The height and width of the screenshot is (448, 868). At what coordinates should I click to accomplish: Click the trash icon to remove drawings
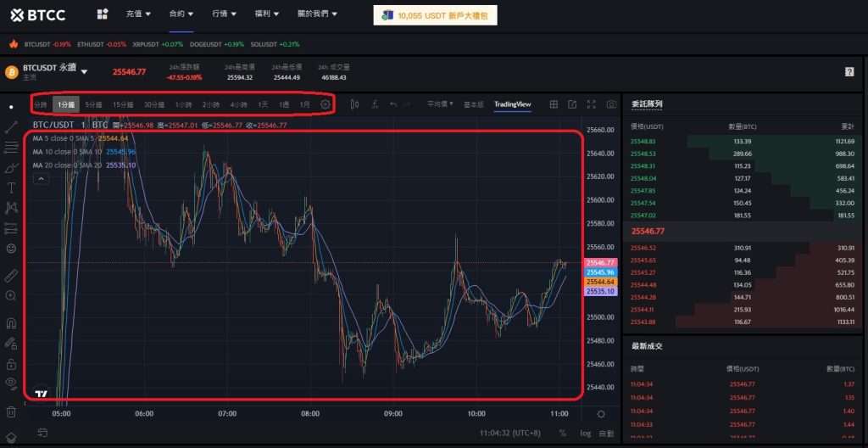tap(11, 412)
